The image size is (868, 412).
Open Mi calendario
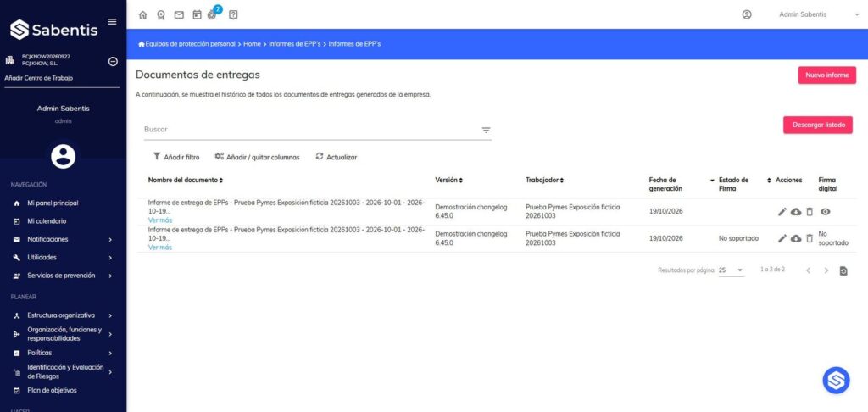pos(47,221)
